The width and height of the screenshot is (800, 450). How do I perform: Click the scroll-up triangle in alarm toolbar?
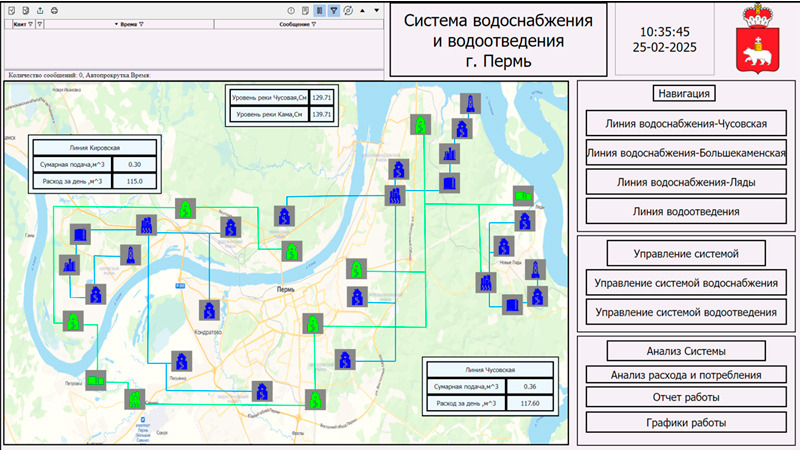click(x=363, y=10)
